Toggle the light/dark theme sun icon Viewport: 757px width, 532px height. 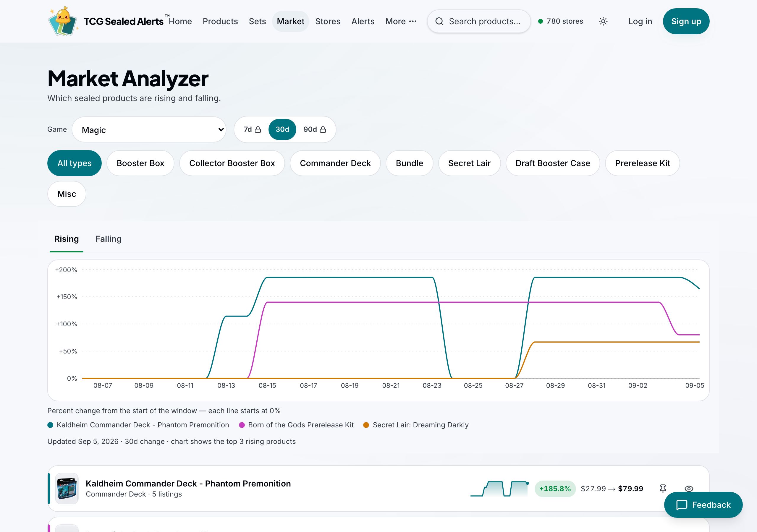tap(603, 21)
